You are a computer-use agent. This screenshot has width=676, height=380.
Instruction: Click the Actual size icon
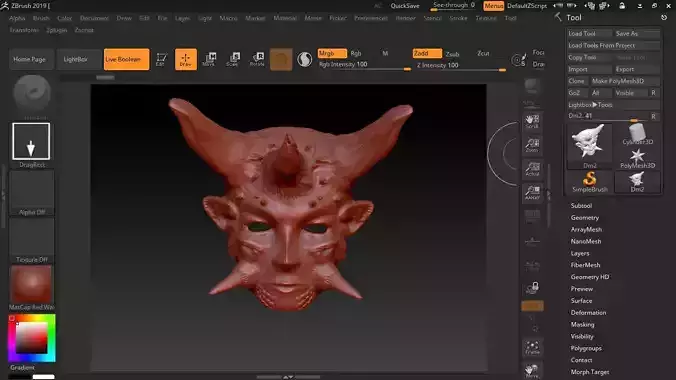(532, 169)
